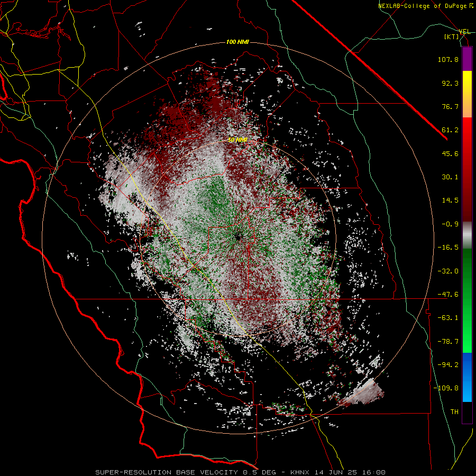Select the 14.5 legend value
476x476 pixels.
(450, 200)
